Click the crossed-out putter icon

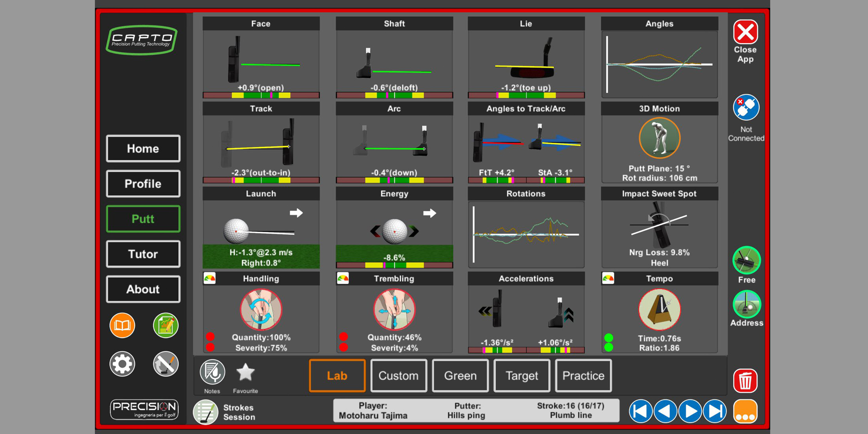tap(165, 364)
